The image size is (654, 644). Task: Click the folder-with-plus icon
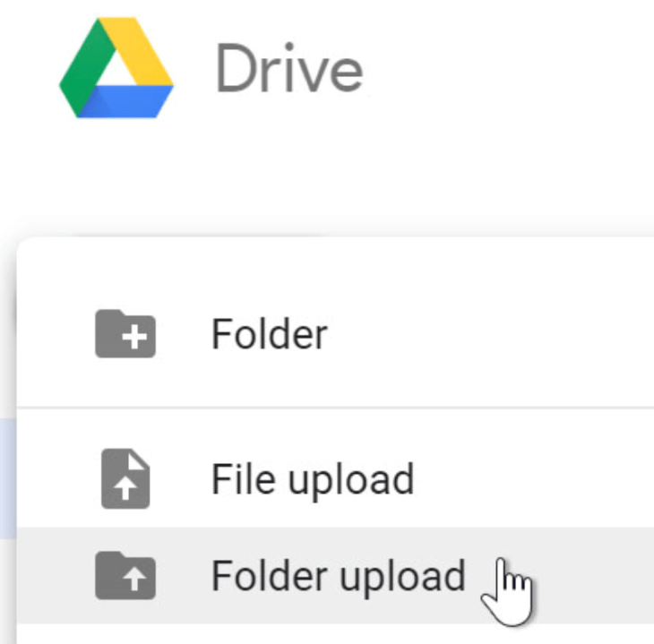(125, 334)
